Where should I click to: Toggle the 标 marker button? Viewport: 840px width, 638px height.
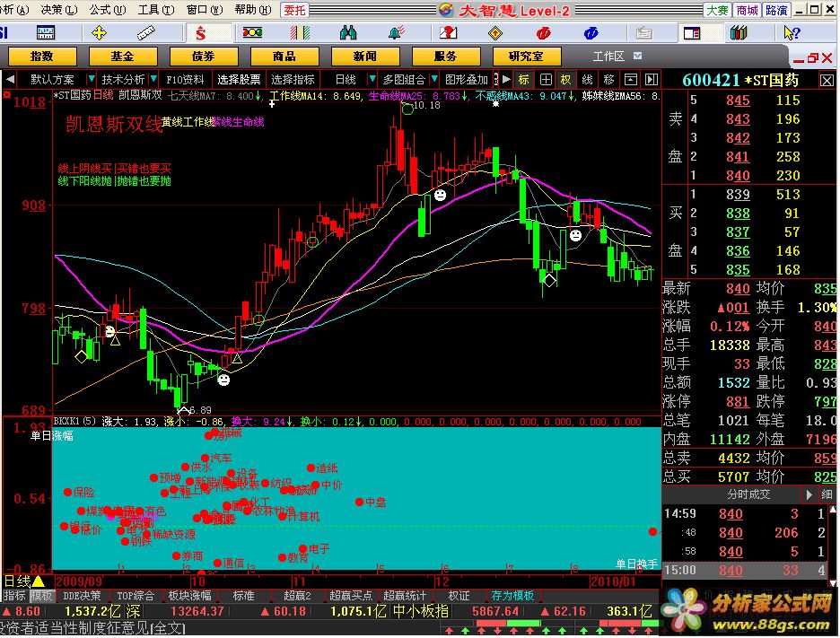point(523,80)
